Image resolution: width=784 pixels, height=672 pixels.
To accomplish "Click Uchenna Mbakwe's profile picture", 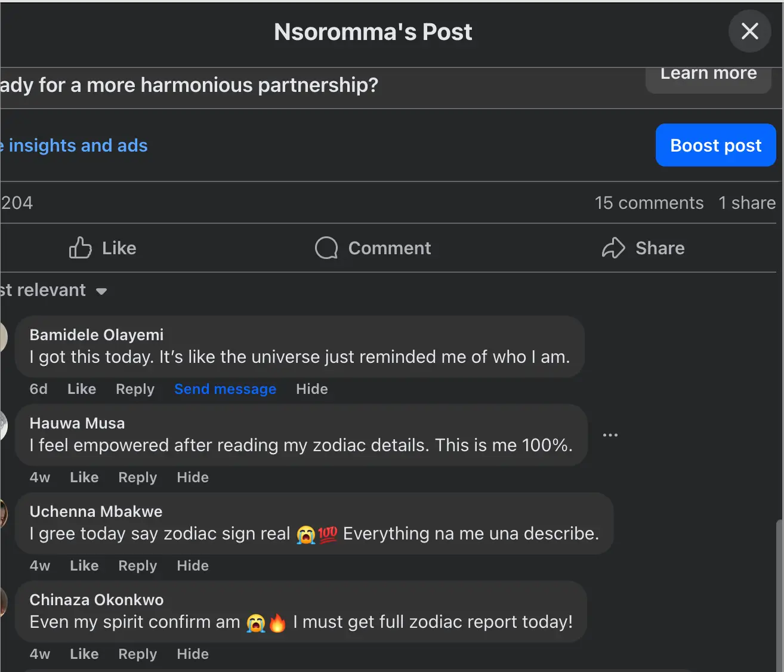I will tap(3, 514).
